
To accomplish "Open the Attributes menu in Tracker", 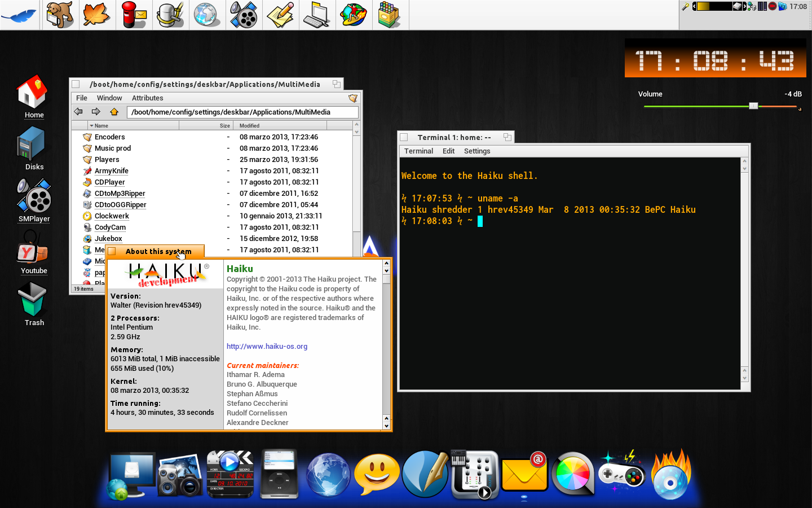I will (x=148, y=98).
